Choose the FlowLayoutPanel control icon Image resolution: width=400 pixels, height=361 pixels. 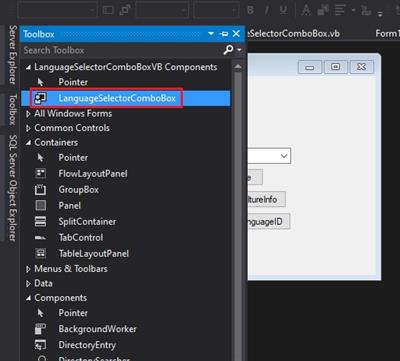(41, 173)
